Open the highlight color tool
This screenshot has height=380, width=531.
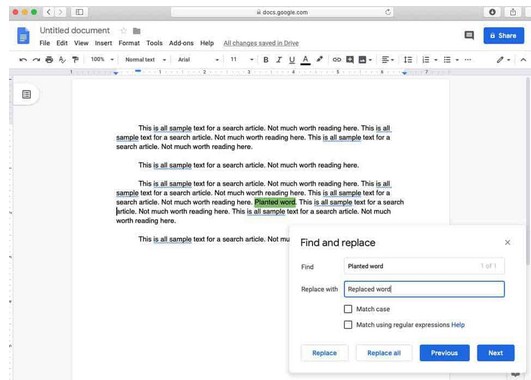(319, 60)
